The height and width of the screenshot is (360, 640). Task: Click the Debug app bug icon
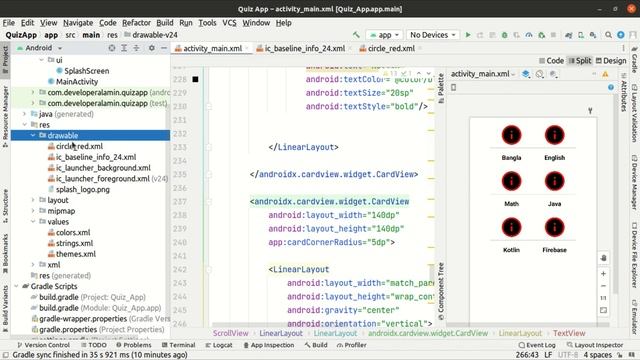point(504,35)
